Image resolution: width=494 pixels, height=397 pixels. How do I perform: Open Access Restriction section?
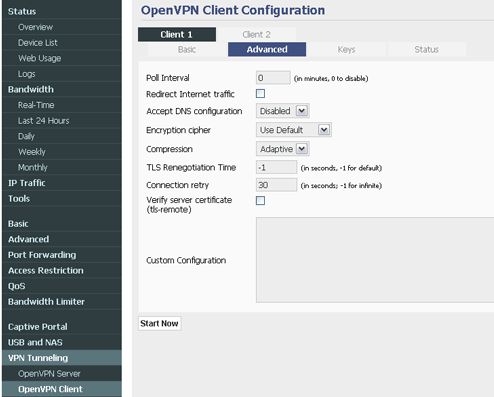[x=62, y=270]
